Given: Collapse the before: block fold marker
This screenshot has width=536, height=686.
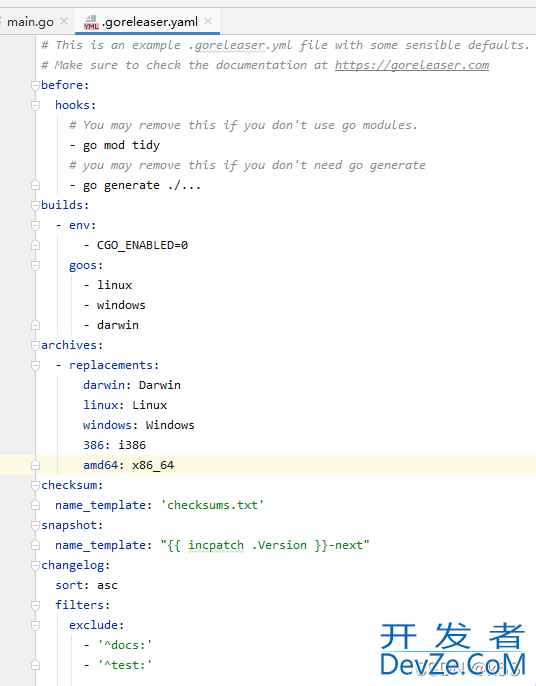Looking at the screenshot, I should (35, 85).
